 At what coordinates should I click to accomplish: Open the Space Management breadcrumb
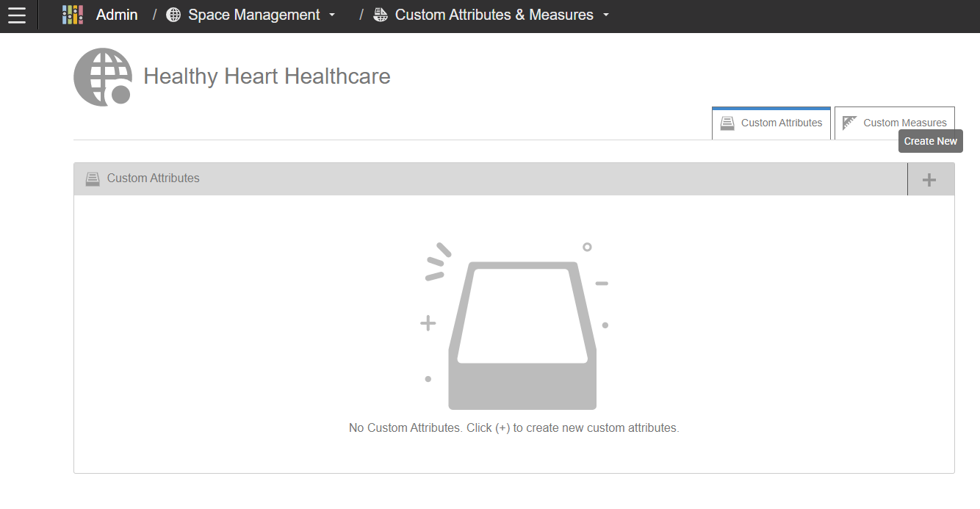[x=253, y=15]
